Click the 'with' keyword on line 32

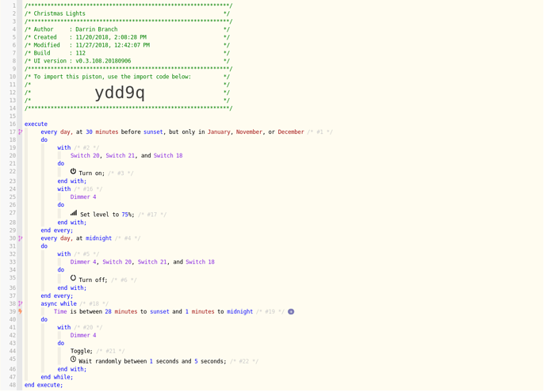pyautogui.click(x=64, y=254)
